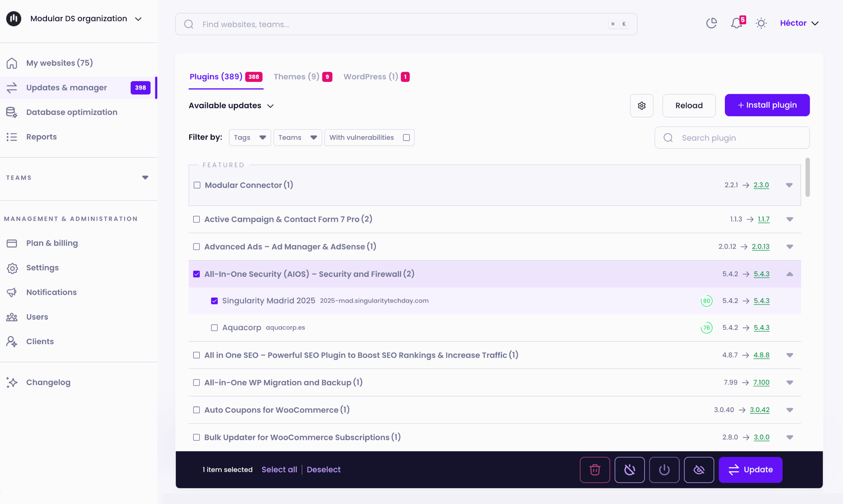Click the crossed-eye hide update icon

point(699,470)
